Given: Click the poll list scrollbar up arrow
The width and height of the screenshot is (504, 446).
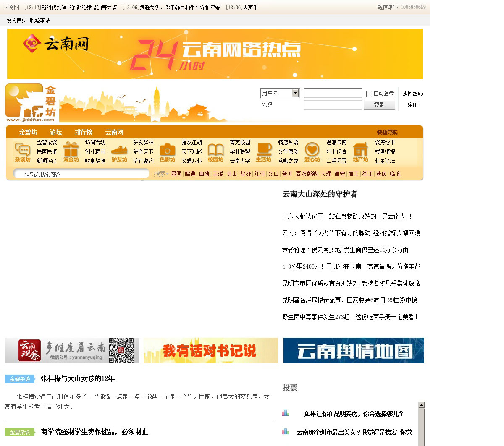Looking at the screenshot, I should (x=422, y=405).
